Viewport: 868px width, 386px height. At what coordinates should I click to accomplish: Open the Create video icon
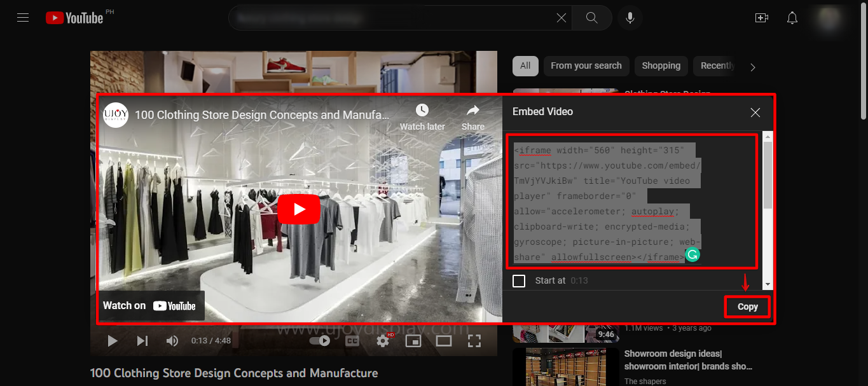coord(761,18)
